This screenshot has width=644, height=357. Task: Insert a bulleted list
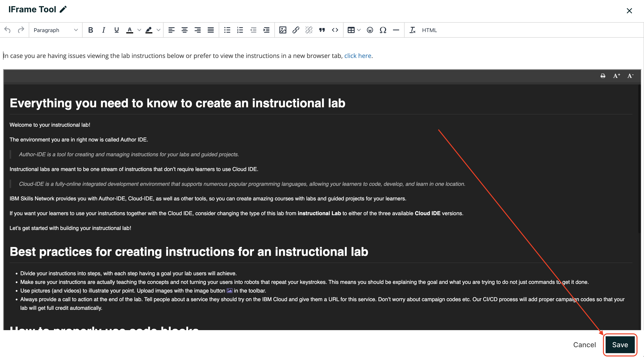(227, 30)
